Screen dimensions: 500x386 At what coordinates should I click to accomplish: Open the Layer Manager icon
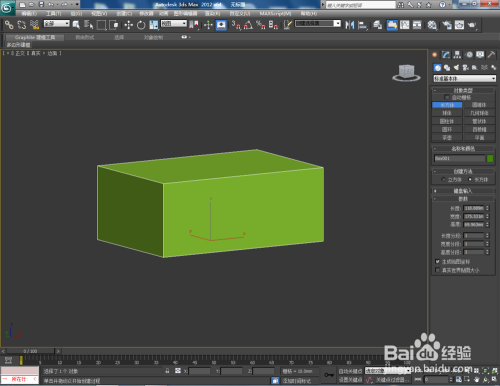[377, 25]
